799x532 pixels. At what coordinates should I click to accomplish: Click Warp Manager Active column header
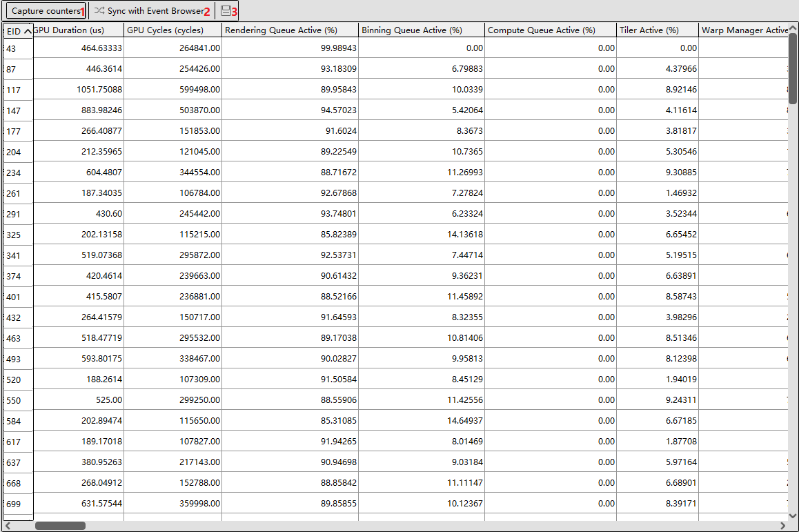pos(744,30)
